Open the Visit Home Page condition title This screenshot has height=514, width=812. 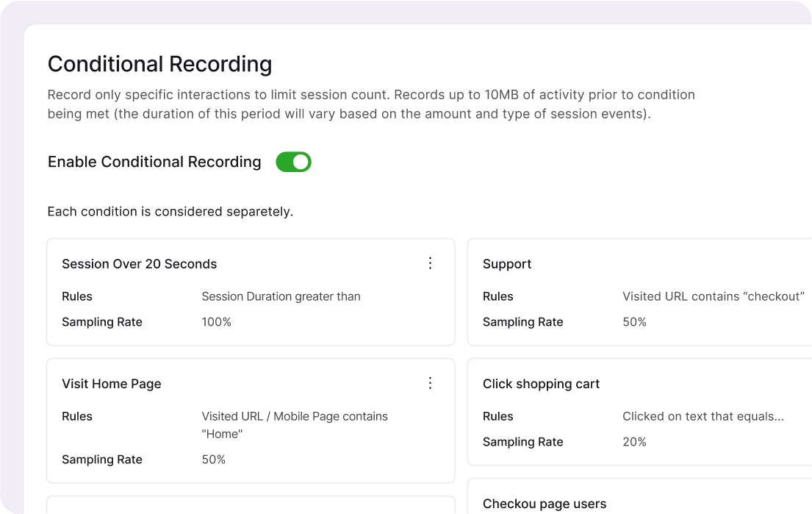[112, 384]
